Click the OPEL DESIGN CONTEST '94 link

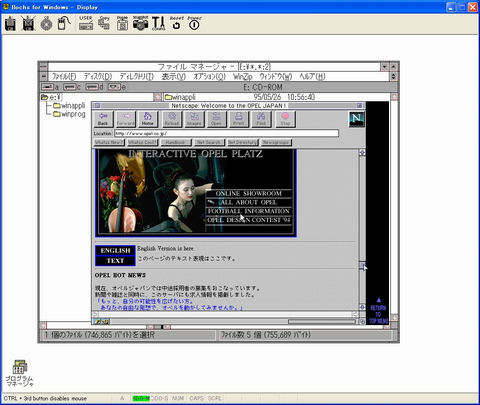pos(249,220)
